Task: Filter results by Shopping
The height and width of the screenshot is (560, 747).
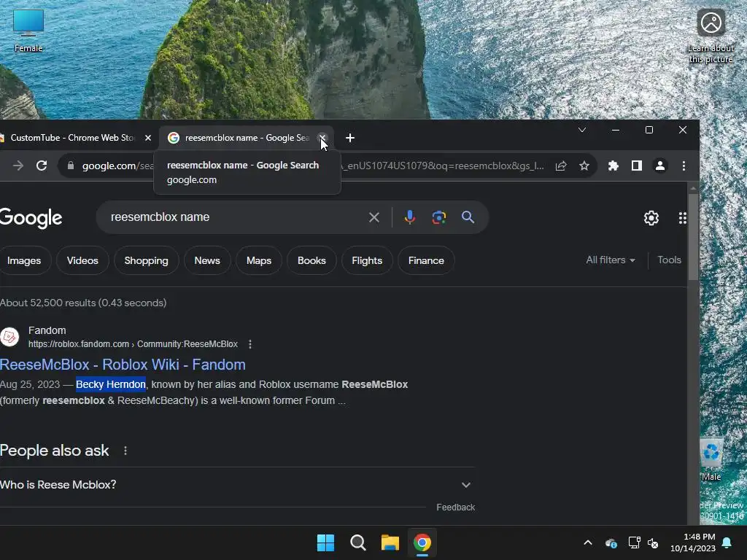Action: pyautogui.click(x=146, y=260)
